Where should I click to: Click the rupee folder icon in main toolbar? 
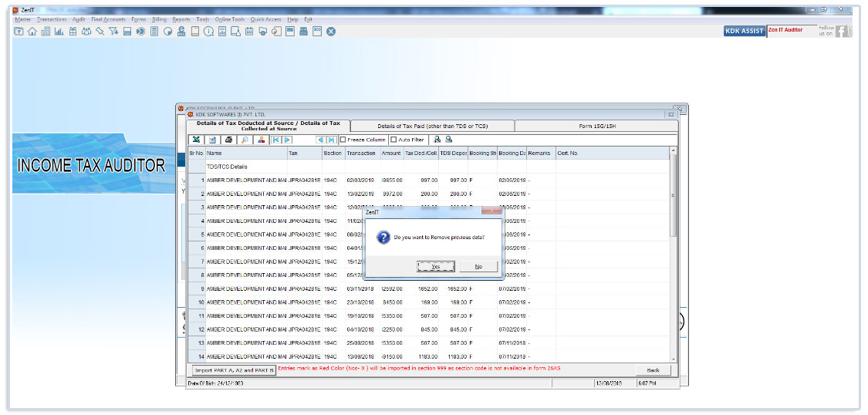[19, 32]
